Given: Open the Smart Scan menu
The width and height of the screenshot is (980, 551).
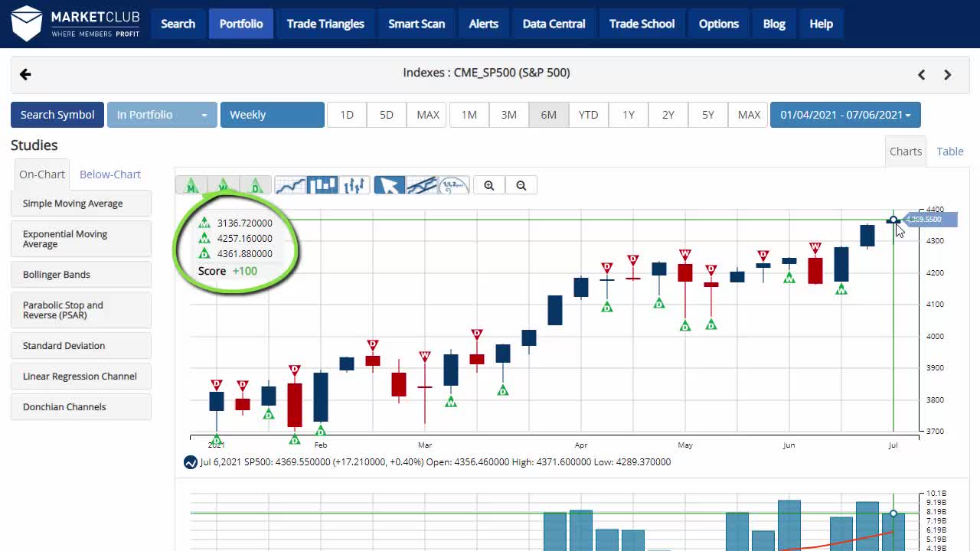Looking at the screenshot, I should point(416,24).
